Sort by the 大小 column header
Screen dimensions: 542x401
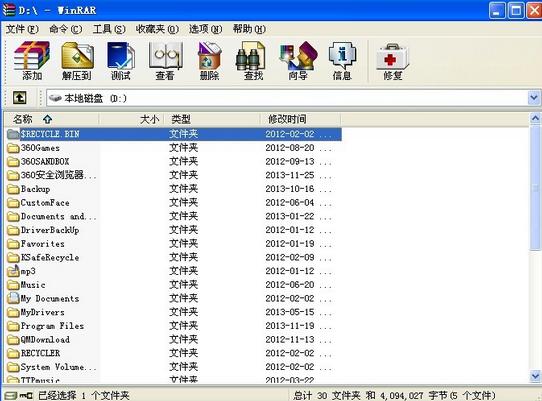[x=131, y=119]
